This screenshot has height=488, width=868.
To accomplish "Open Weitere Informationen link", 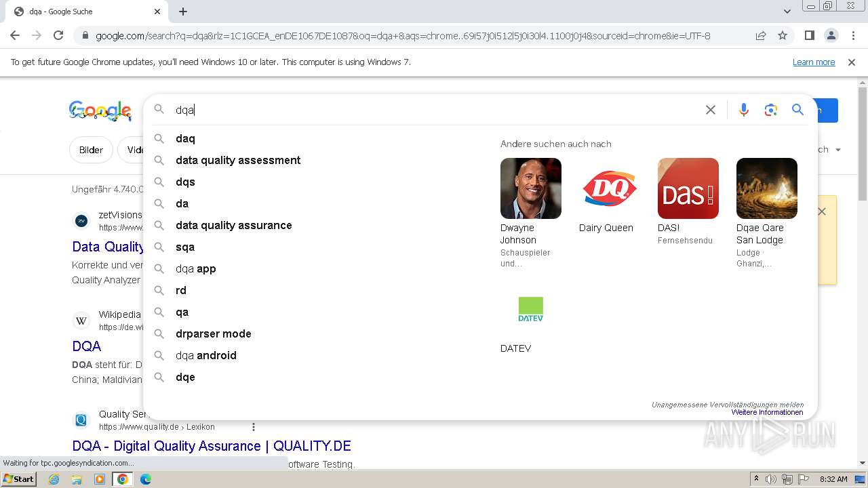I will [x=767, y=412].
